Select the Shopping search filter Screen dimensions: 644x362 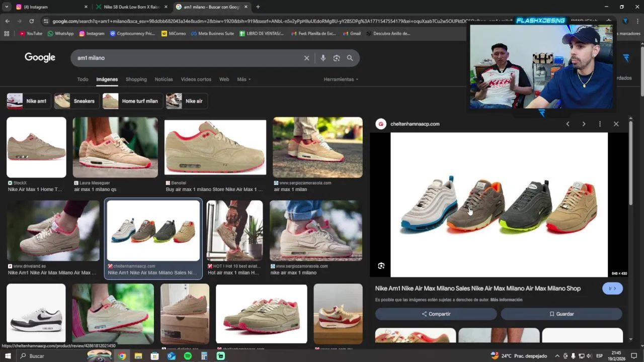tap(136, 79)
